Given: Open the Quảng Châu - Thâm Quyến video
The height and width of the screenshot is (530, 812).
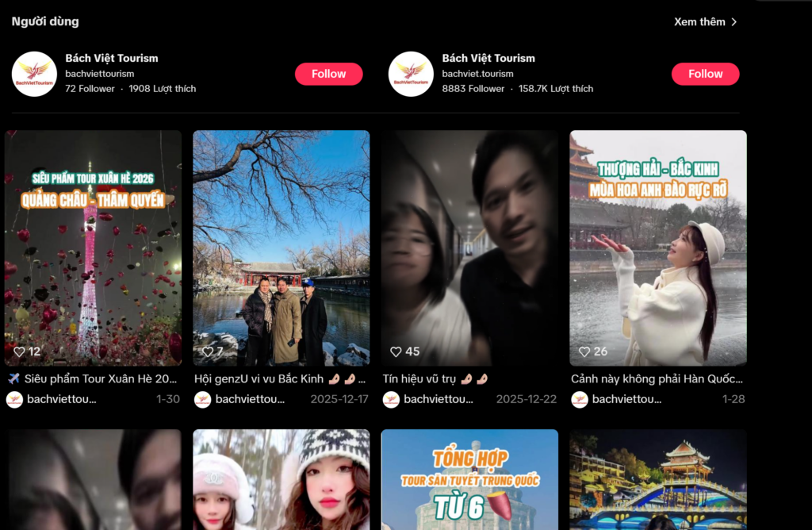Looking at the screenshot, I should point(93,246).
